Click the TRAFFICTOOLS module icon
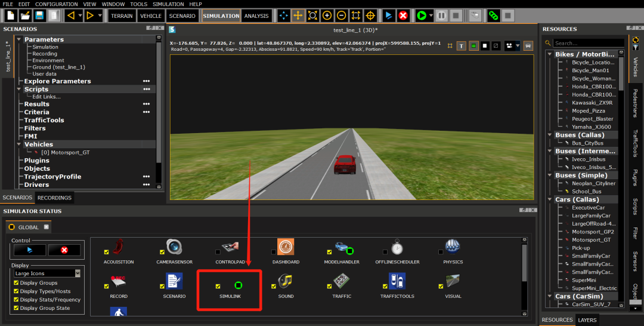Screen dimensions: 644x326 (397, 281)
